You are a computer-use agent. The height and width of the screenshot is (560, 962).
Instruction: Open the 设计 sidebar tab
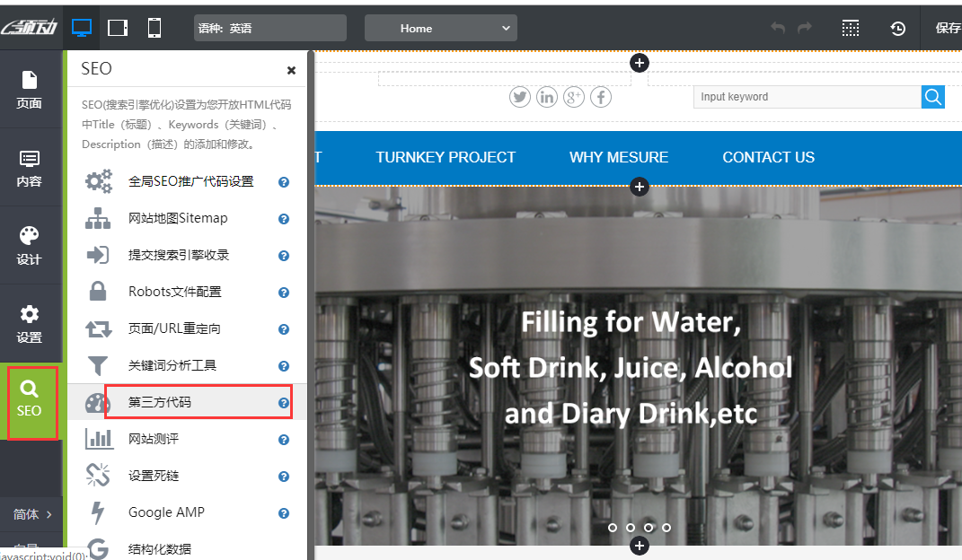click(30, 246)
